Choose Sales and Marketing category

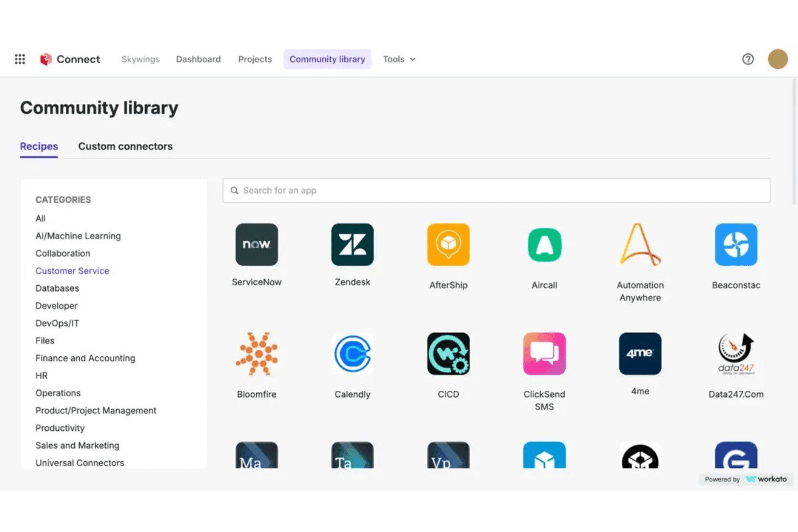click(x=78, y=445)
